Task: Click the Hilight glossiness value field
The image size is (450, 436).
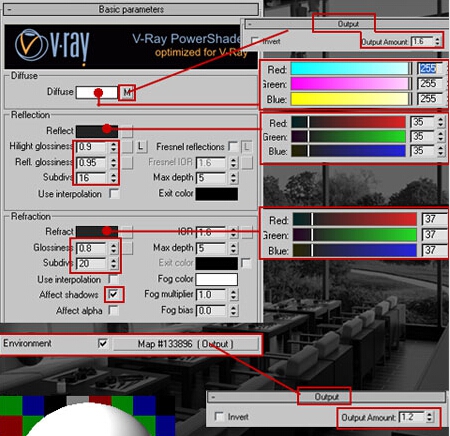Action: click(92, 147)
